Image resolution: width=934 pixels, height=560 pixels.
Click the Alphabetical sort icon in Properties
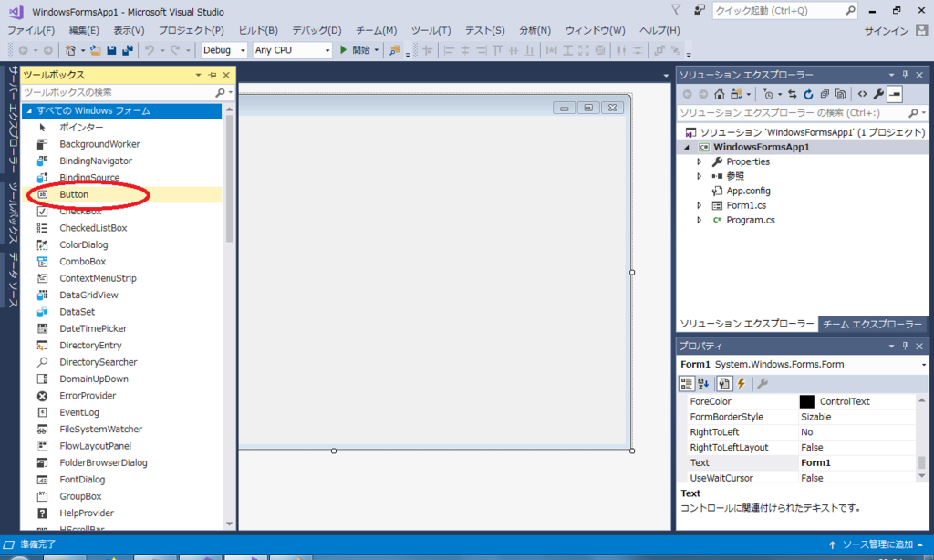click(703, 384)
